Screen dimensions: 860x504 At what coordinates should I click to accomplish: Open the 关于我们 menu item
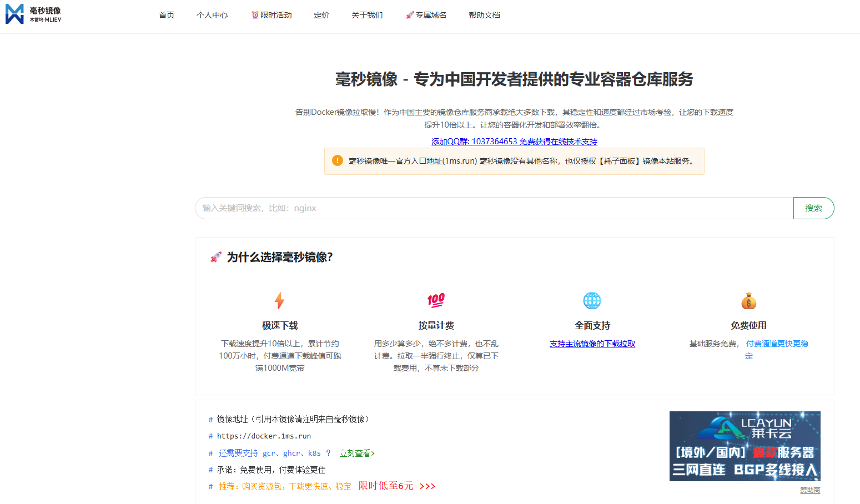pyautogui.click(x=367, y=15)
